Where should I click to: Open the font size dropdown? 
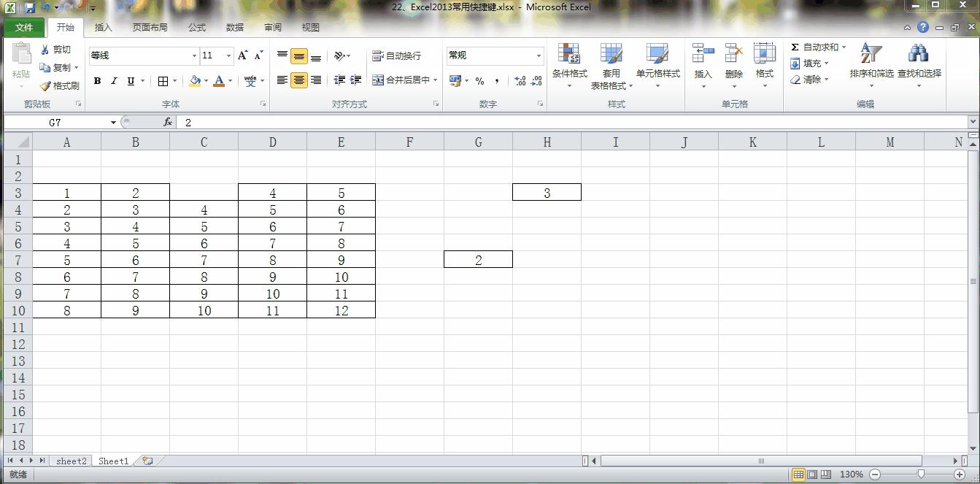pyautogui.click(x=228, y=55)
